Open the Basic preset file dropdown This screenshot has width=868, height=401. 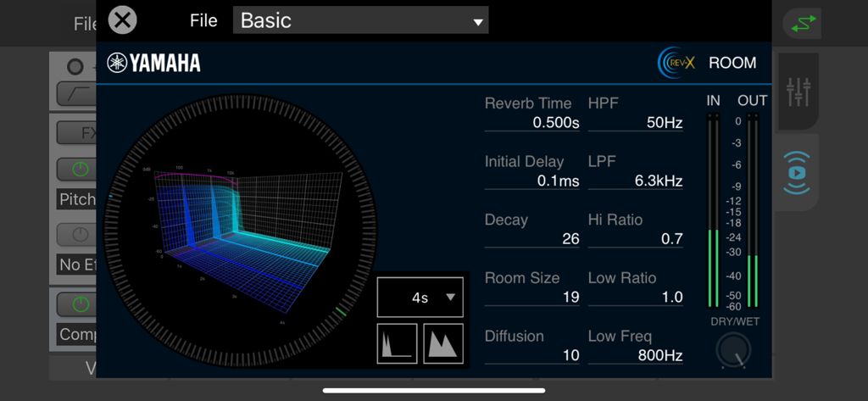pos(360,20)
